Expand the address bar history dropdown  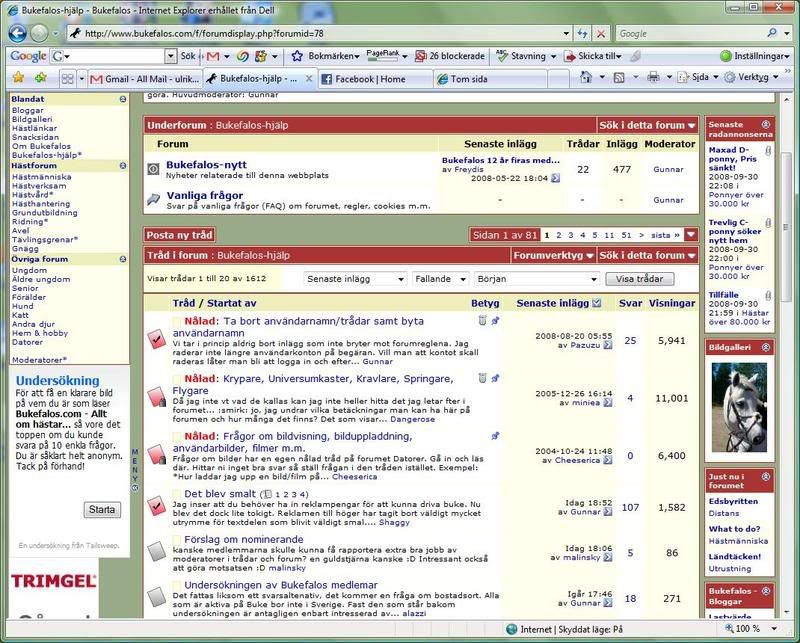[x=566, y=34]
